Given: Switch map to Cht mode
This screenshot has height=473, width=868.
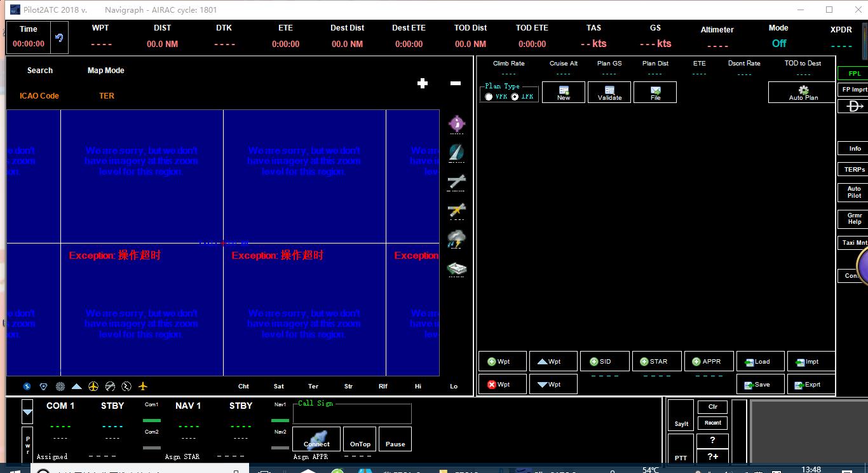Looking at the screenshot, I should coord(243,386).
